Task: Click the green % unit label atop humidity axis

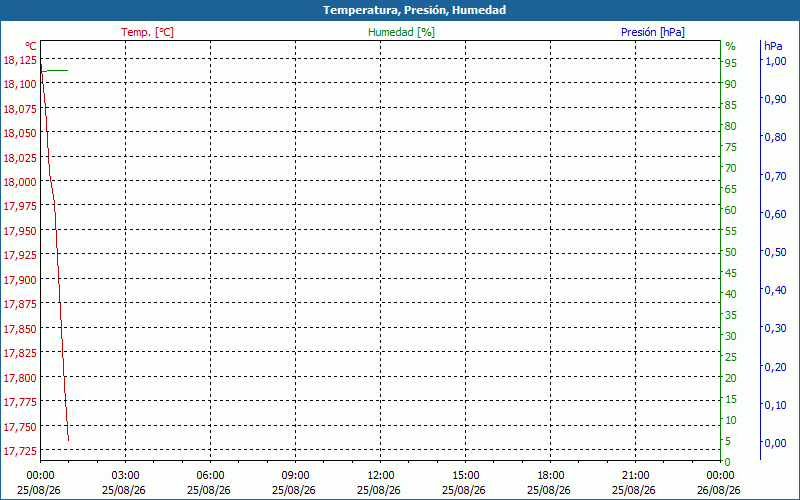Action: pyautogui.click(x=731, y=46)
